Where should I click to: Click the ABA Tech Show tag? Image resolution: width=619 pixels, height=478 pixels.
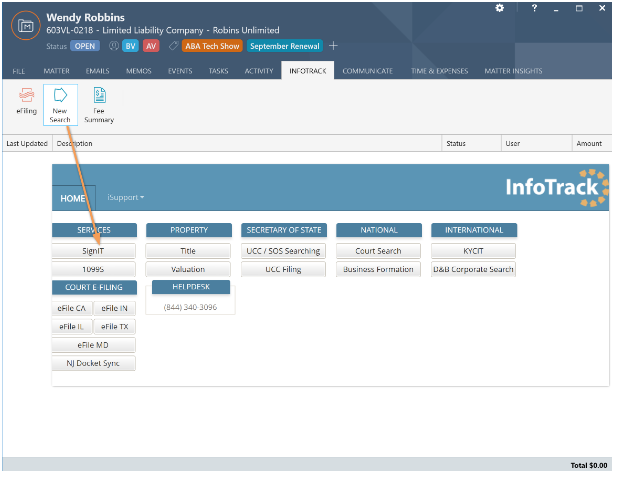point(212,46)
